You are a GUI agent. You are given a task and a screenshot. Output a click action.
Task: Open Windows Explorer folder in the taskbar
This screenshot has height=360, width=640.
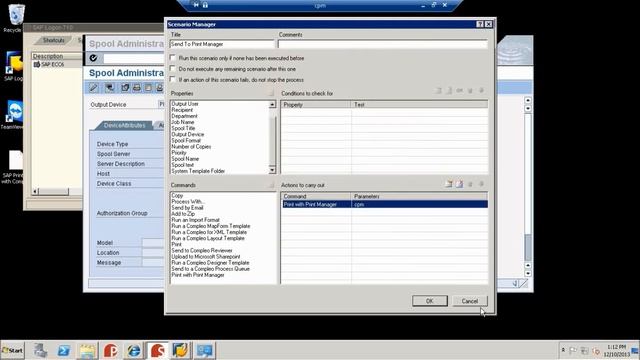87,350
